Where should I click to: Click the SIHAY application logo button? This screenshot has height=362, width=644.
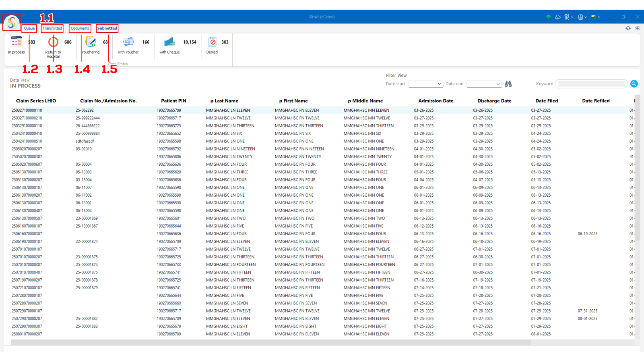[x=12, y=22]
